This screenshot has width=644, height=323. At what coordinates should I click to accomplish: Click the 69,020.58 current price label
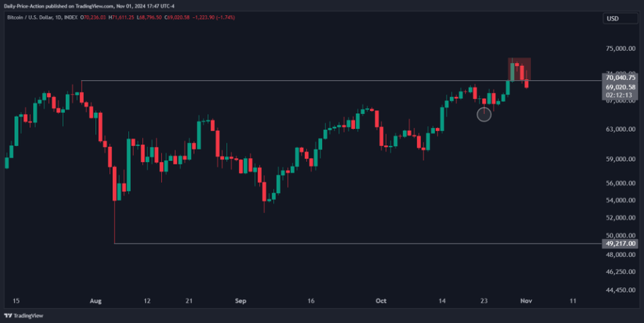(621, 87)
